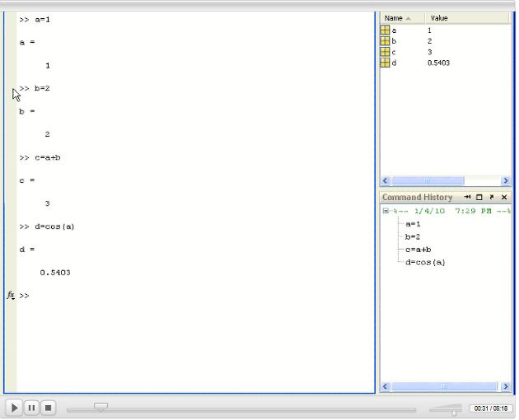Click Workspace scrollbar left arrow
Viewport: 519px width, 420px height.
pos(385,180)
